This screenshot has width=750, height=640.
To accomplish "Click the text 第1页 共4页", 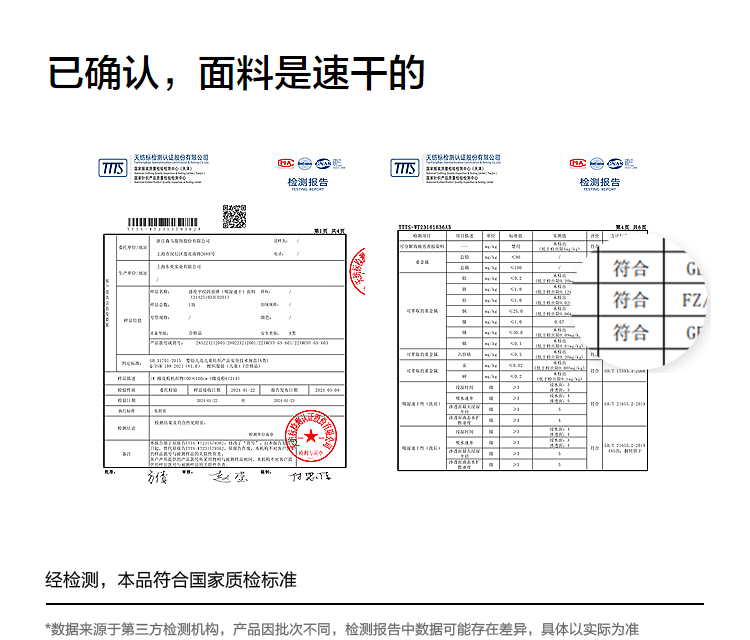I will point(329,231).
